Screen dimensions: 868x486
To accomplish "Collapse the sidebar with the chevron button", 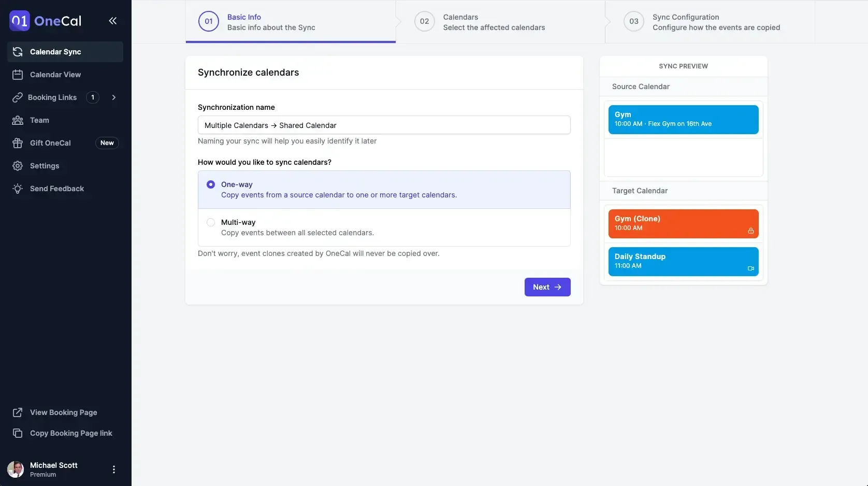I will tap(113, 21).
